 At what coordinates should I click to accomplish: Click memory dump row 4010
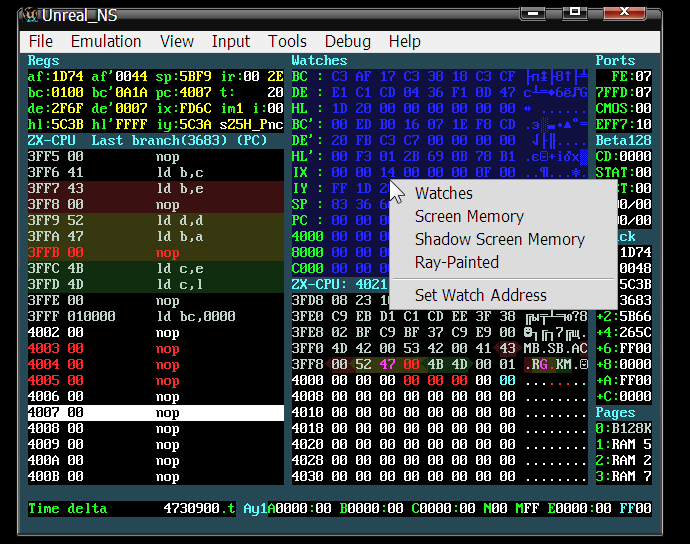pos(440,412)
